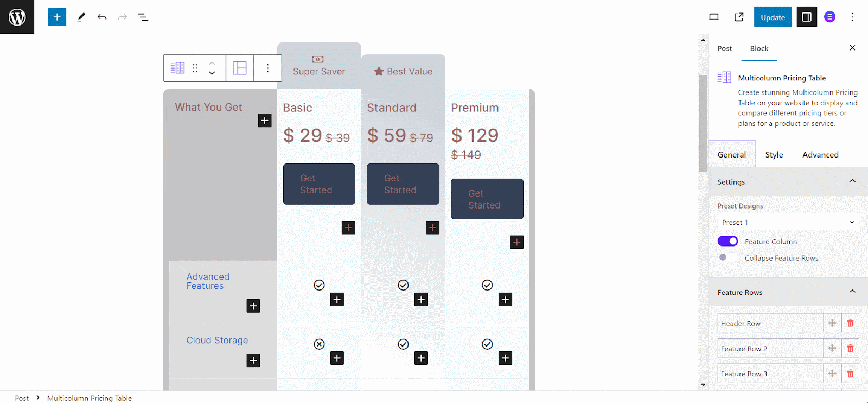Image resolution: width=868 pixels, height=403 pixels.
Task: Disable the Feature Column toggle
Action: point(727,241)
